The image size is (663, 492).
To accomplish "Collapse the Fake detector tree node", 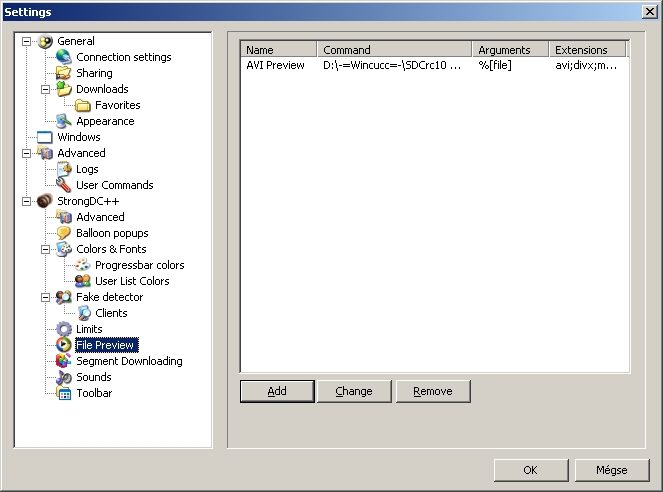I will click(x=46, y=297).
